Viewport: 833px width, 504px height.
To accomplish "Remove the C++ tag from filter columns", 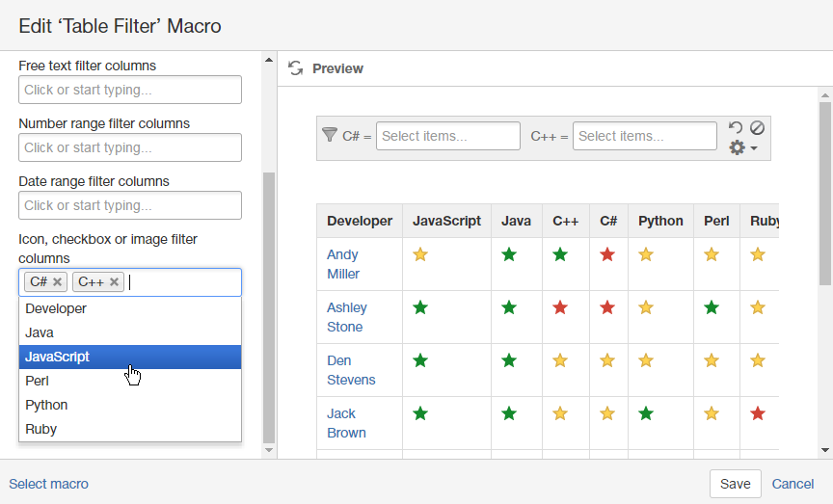I will (x=115, y=282).
